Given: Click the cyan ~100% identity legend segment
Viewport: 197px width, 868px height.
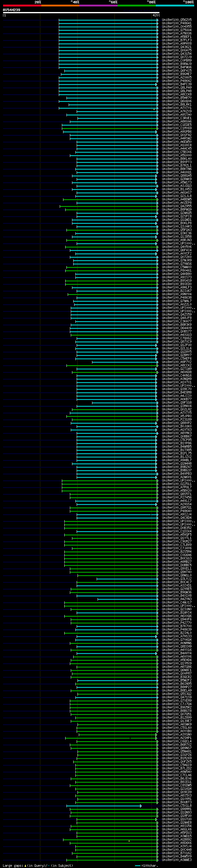Looking at the screenshot, I should click(x=175, y=6).
